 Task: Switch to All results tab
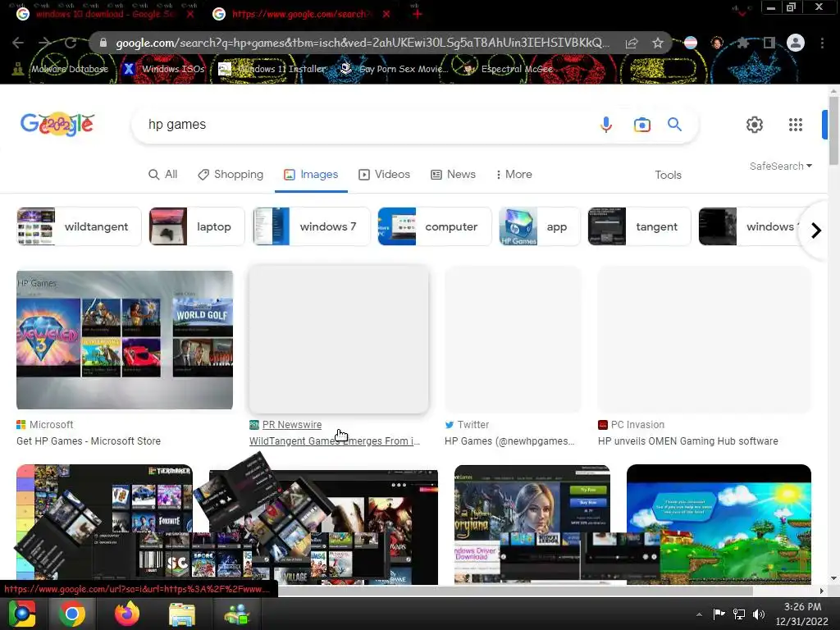163,174
